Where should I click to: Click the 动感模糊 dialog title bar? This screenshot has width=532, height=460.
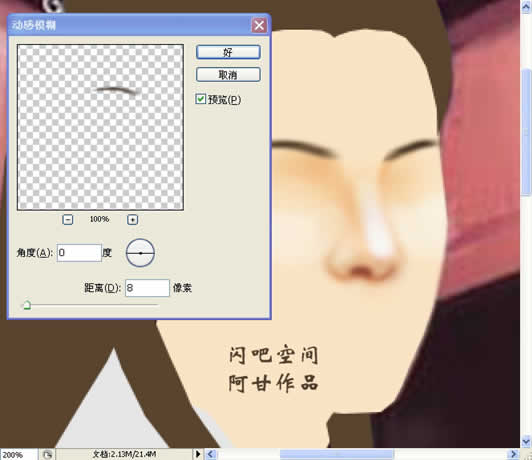(129, 25)
